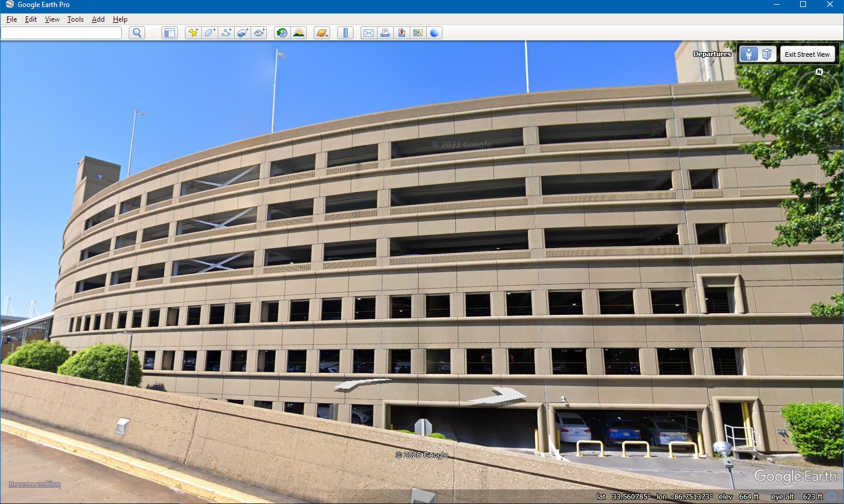Email the current view
Screen dimensions: 844x504
(x=368, y=33)
